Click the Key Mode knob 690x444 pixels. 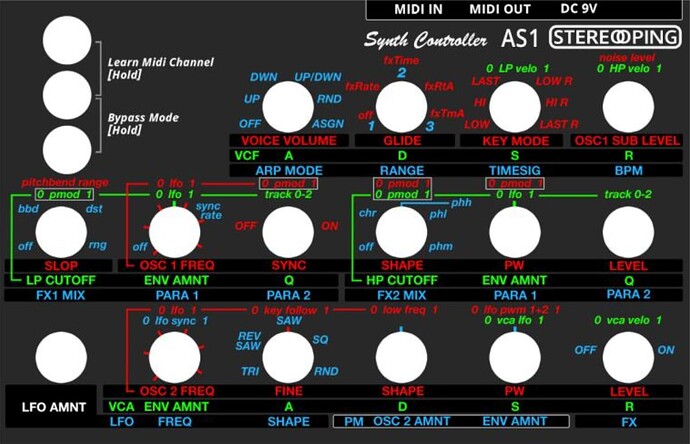(515, 107)
